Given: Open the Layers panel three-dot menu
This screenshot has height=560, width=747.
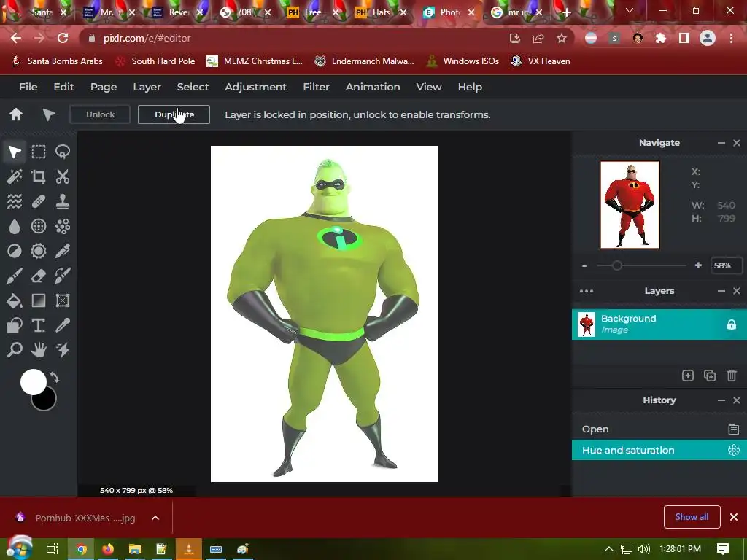Looking at the screenshot, I should (x=587, y=291).
